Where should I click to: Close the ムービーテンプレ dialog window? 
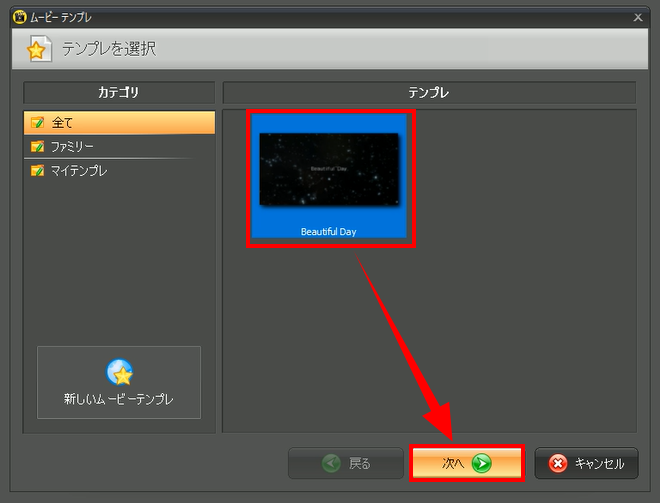click(x=638, y=17)
